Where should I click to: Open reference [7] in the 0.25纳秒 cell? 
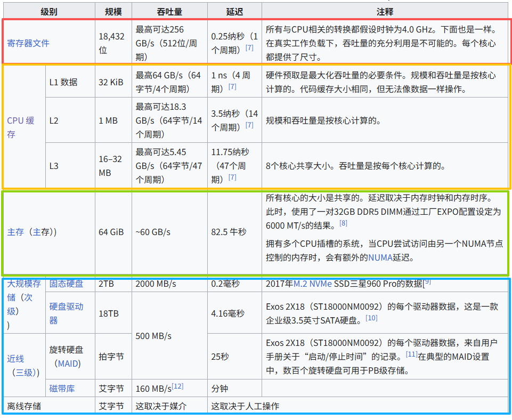pos(249,47)
